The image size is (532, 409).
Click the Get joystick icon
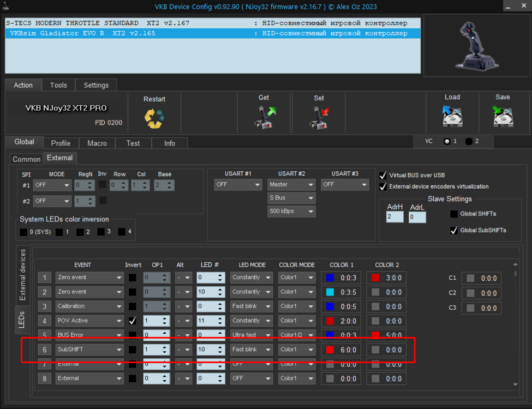(265, 117)
